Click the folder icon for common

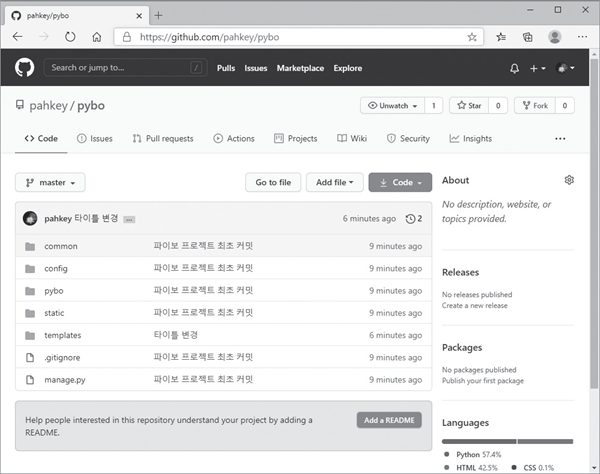tap(30, 246)
